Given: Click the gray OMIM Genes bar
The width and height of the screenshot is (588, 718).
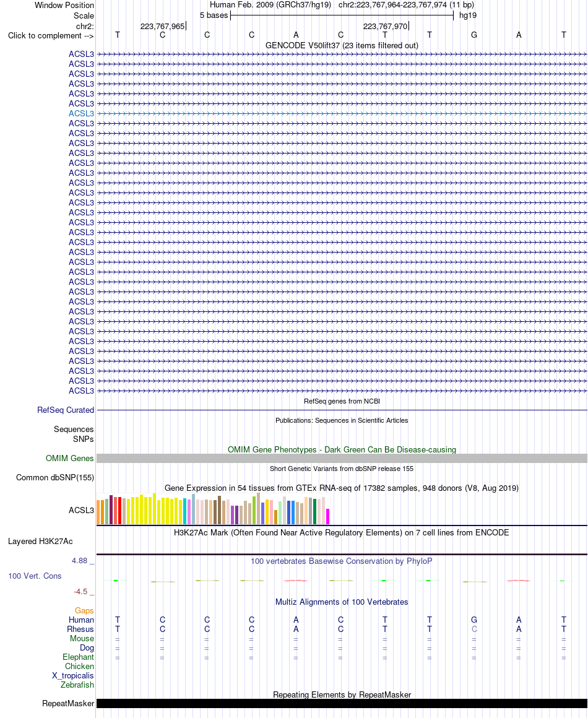Looking at the screenshot, I should coord(342,459).
